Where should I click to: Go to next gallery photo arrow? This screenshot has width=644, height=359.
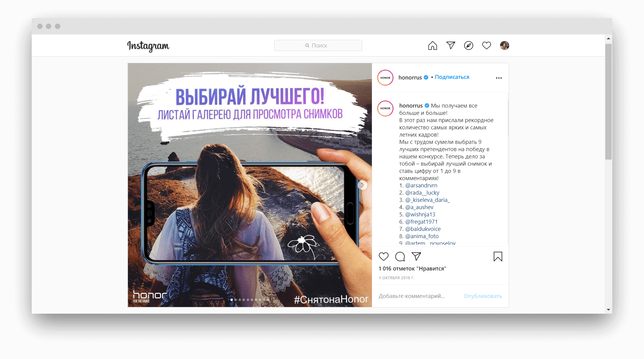point(362,185)
